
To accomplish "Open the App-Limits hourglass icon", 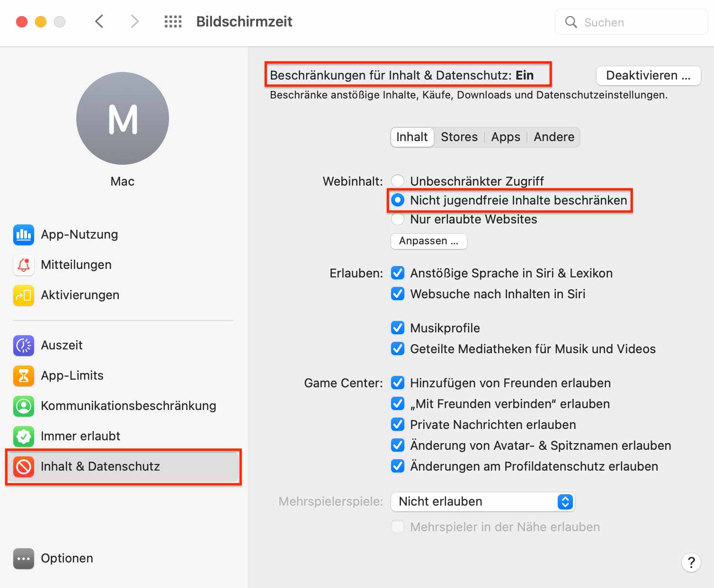I will pos(24,376).
